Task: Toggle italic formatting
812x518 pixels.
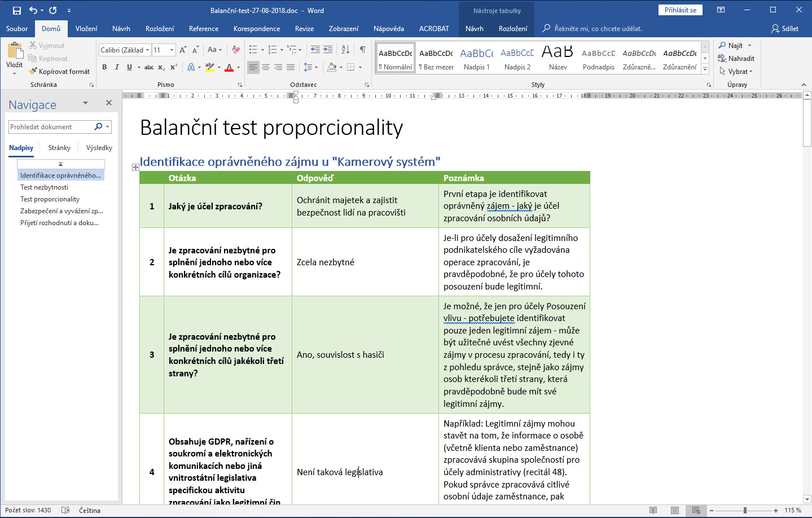Action: point(117,67)
